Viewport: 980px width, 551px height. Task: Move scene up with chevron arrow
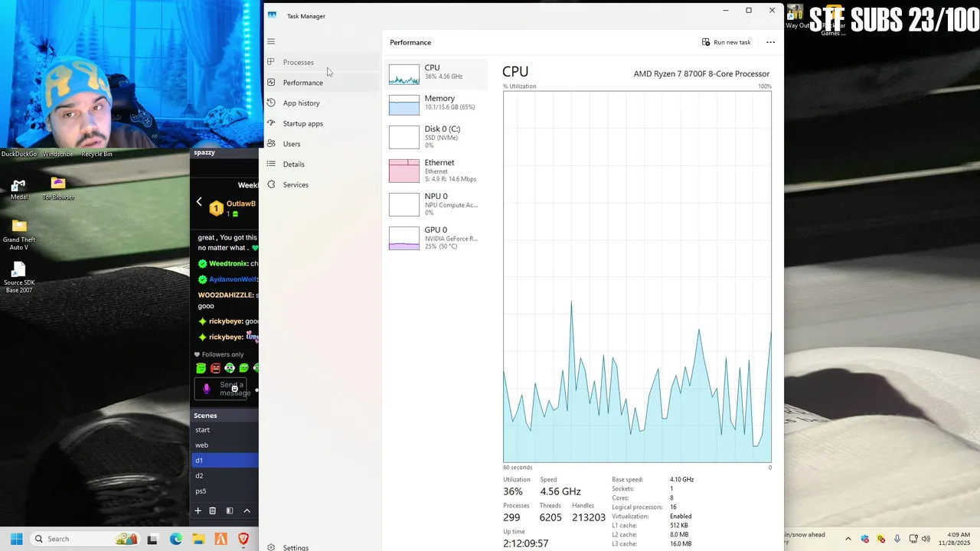coord(247,510)
